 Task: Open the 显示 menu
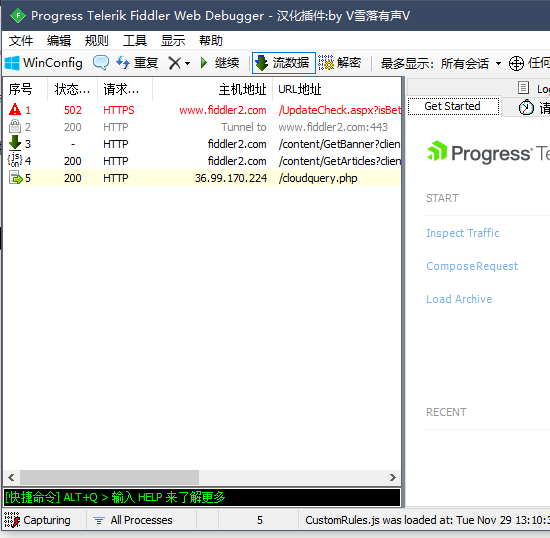click(173, 41)
